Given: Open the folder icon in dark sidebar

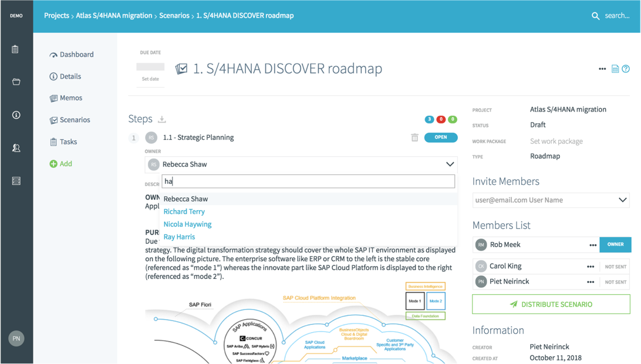Looking at the screenshot, I should tap(16, 82).
